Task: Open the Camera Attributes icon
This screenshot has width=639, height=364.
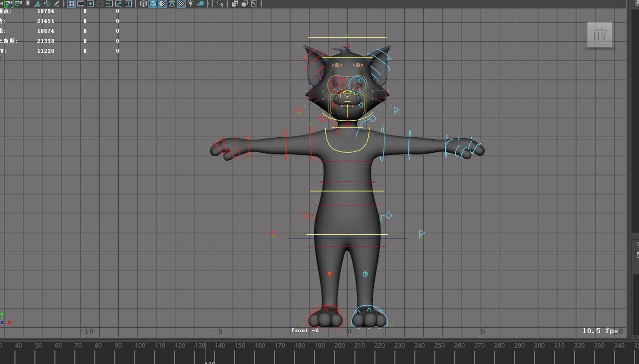Action: pos(18,3)
